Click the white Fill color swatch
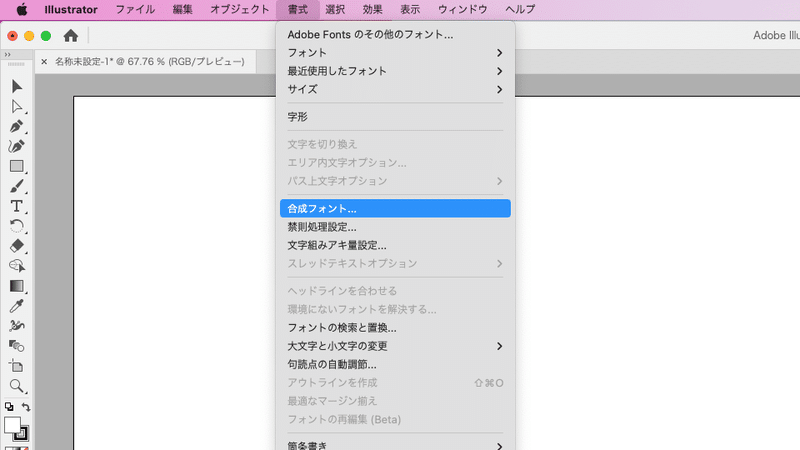Image resolution: width=800 pixels, height=450 pixels. [12, 424]
